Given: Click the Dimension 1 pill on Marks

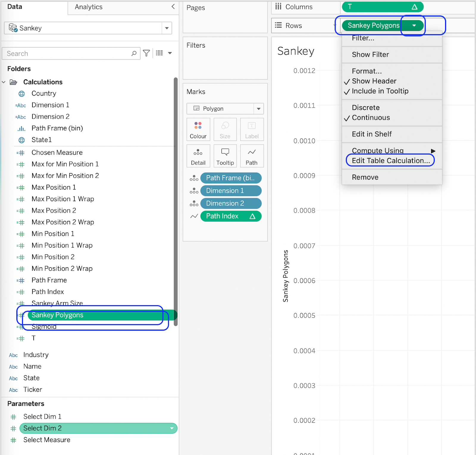Looking at the screenshot, I should click(231, 191).
